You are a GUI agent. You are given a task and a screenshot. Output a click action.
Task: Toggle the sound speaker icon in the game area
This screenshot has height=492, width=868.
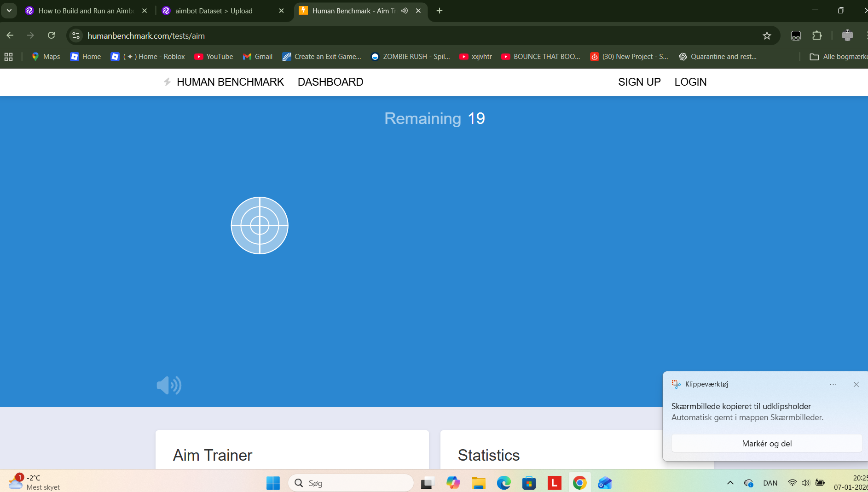[169, 385]
